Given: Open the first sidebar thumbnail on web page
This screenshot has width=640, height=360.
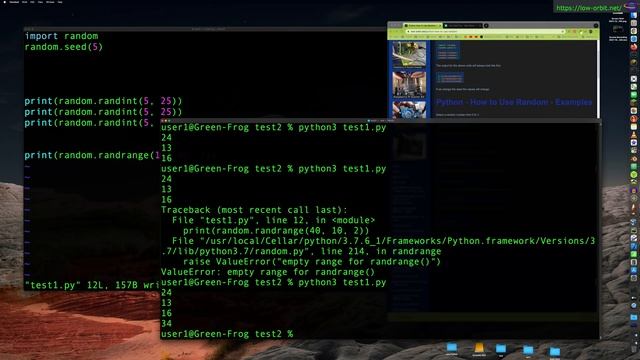Looking at the screenshot, I should click(x=409, y=53).
